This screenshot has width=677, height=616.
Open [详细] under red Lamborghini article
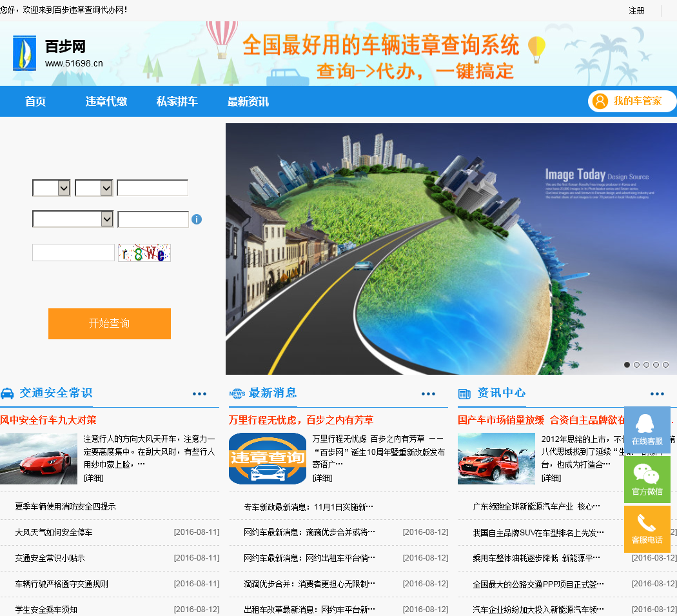(93, 478)
